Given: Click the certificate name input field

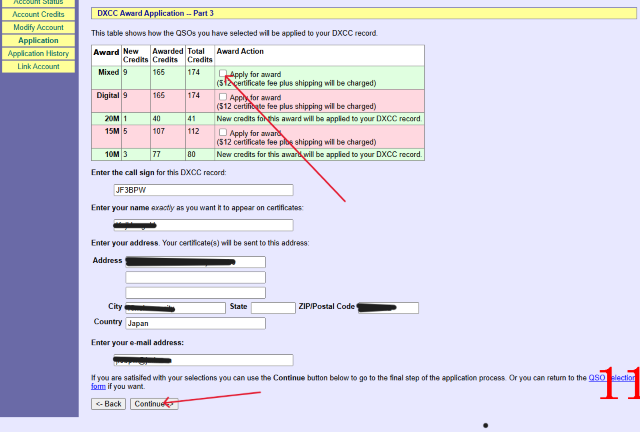Looking at the screenshot, I should click(203, 225).
